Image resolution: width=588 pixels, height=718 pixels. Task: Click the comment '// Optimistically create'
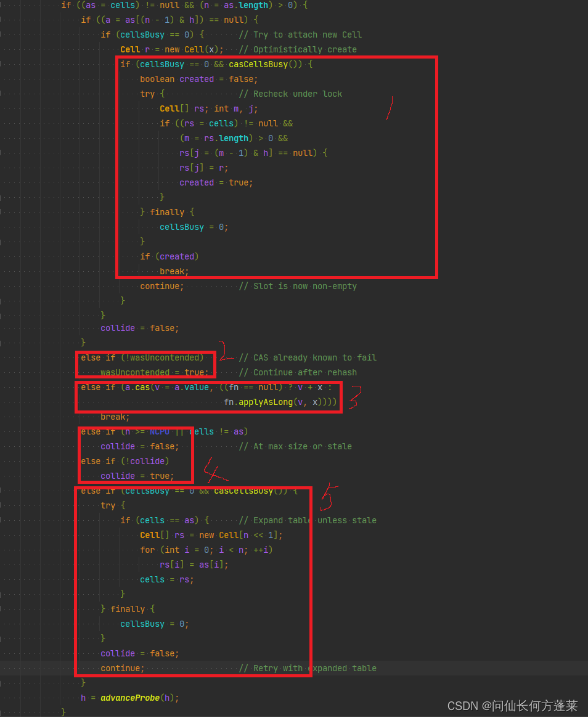point(298,49)
